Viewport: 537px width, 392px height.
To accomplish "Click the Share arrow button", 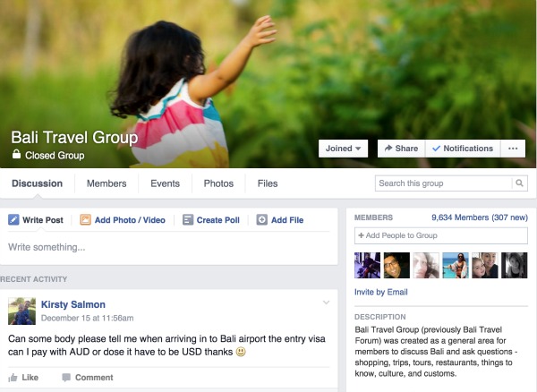I will (401, 149).
